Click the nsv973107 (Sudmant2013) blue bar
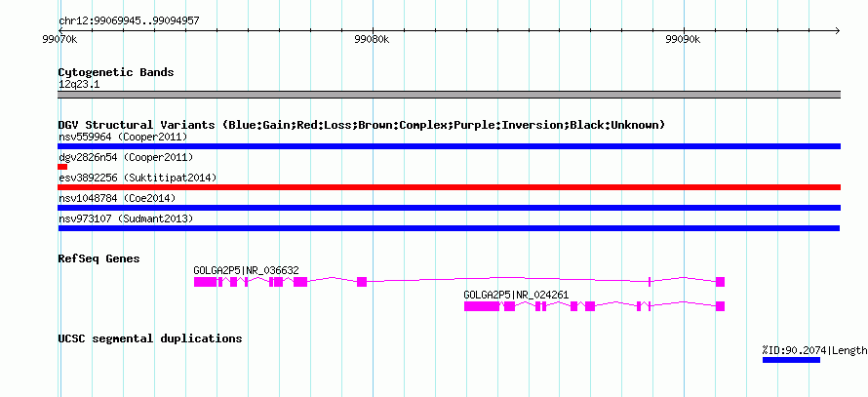 [449, 228]
